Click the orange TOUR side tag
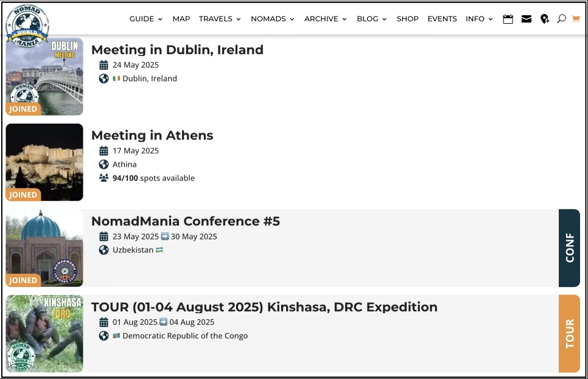Screen dimensions: 588x379 tap(569, 333)
